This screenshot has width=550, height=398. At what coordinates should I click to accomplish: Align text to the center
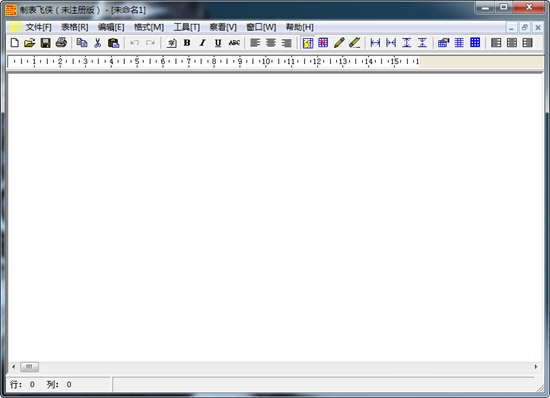271,43
